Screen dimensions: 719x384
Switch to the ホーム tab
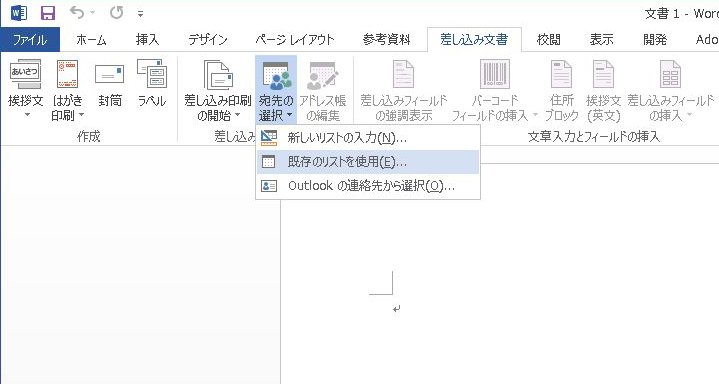(91, 40)
